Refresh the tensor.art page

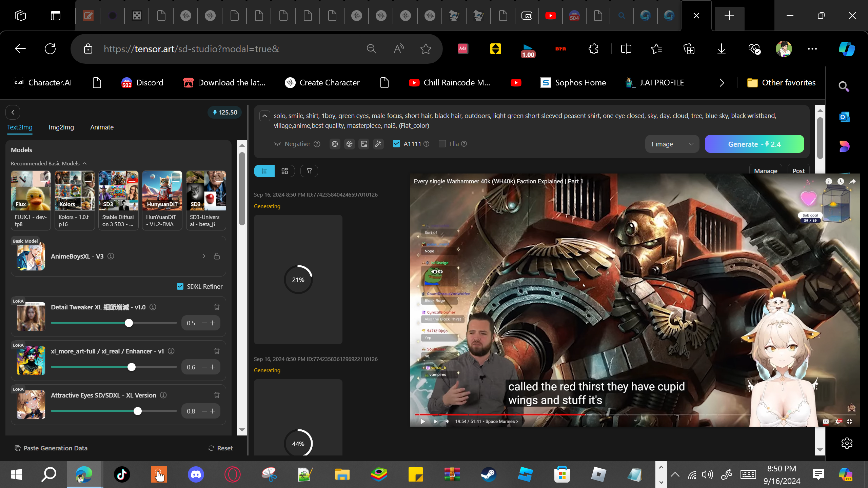pos(50,49)
